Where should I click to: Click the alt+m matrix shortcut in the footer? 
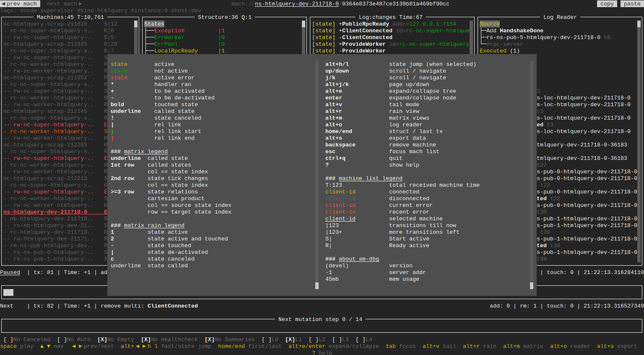pyautogui.click(x=523, y=346)
